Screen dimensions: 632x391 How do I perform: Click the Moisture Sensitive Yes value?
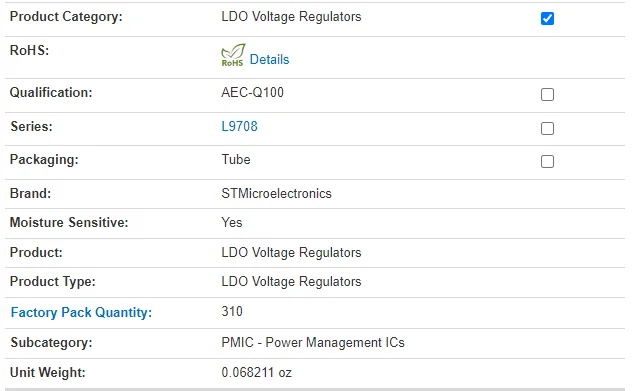coord(232,222)
